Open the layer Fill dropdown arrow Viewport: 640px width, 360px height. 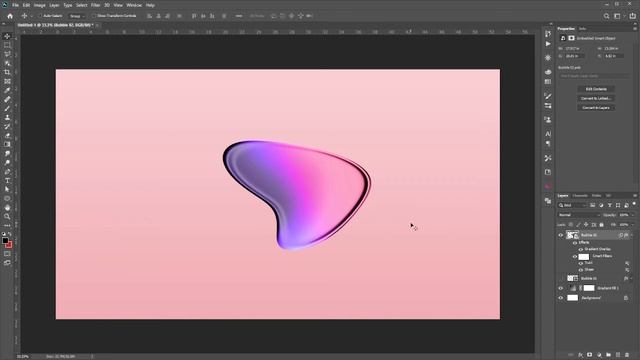[x=633, y=225]
